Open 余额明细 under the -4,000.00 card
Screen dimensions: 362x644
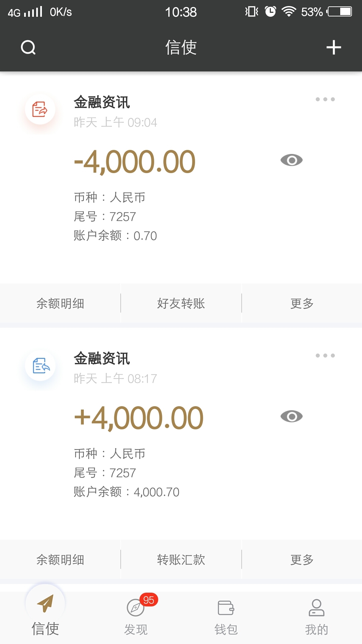coord(60,304)
